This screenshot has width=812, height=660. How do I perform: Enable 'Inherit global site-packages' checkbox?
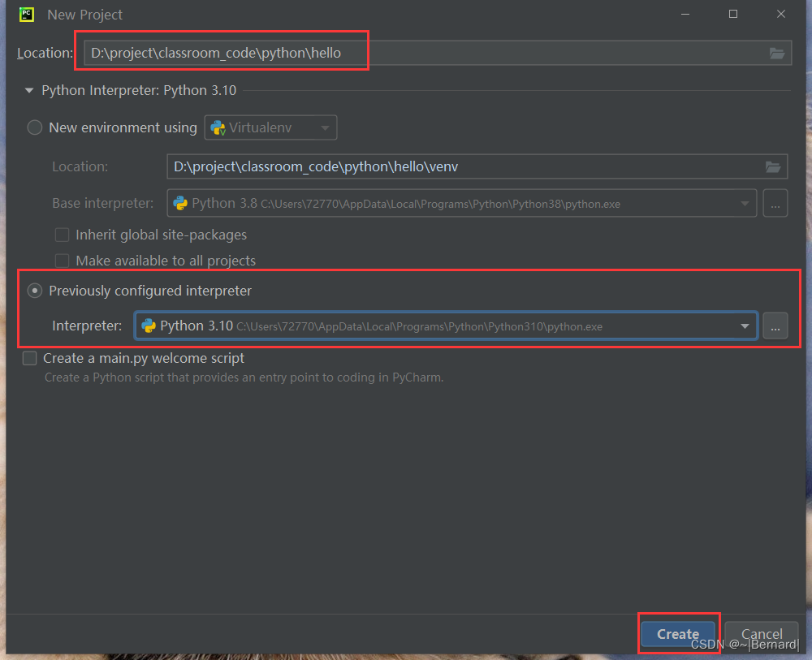[x=63, y=235]
